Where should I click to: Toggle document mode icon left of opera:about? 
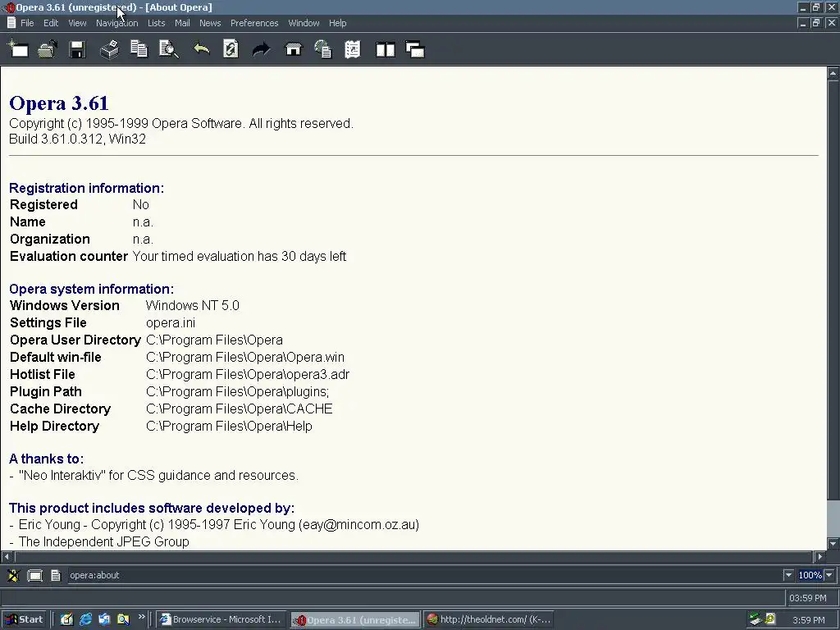tap(56, 575)
